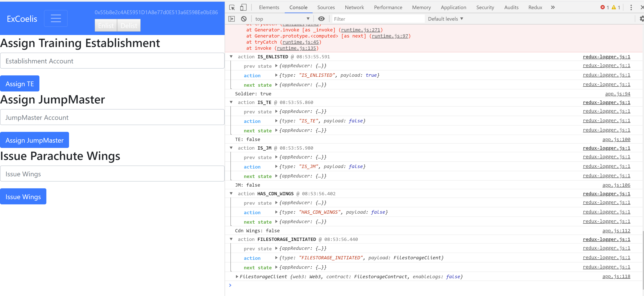644x296 pixels.
Task: Toggle the ExCoelis hamburger navbar menu
Action: coord(56,18)
